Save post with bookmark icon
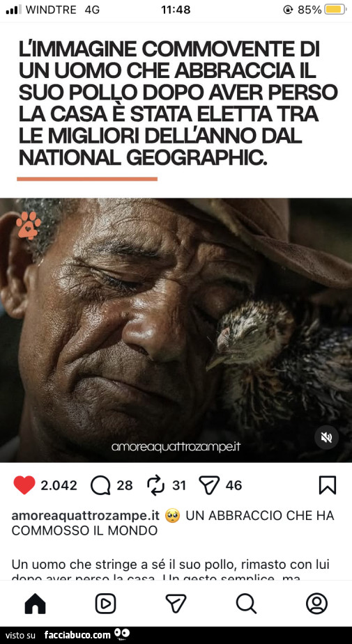352x644 pixels. pos(328,485)
